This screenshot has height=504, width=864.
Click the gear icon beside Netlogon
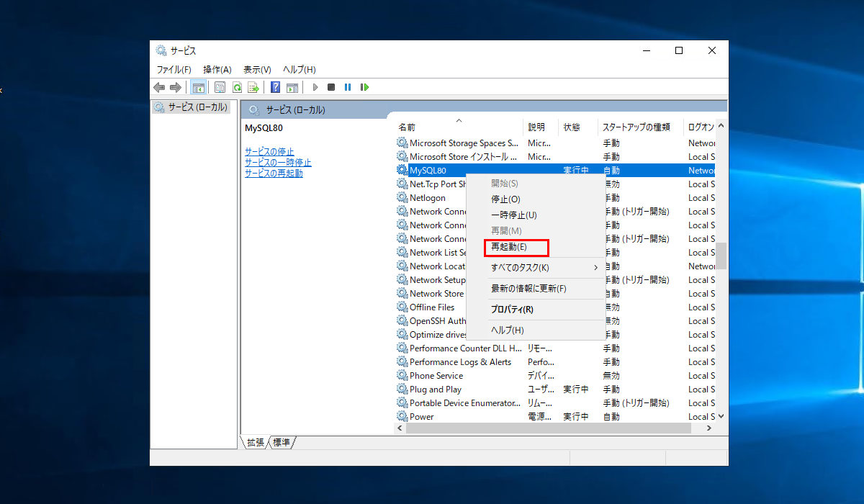point(402,198)
